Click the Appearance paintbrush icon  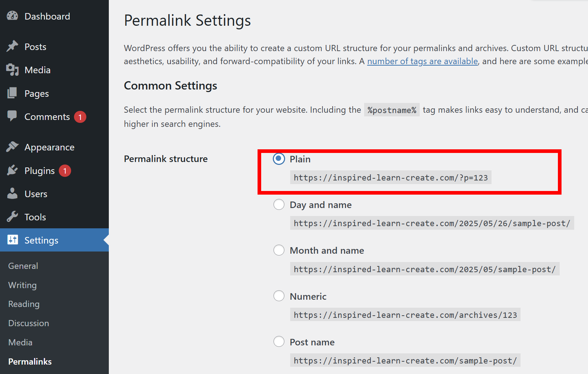point(12,147)
